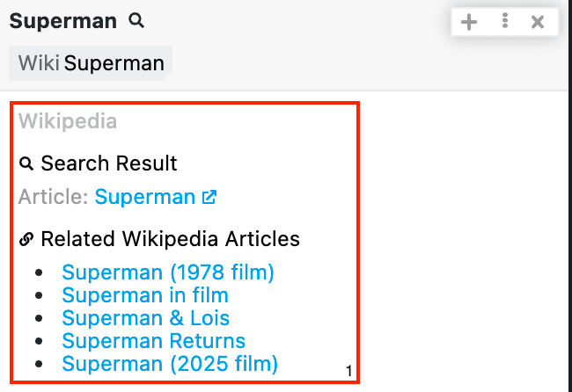Click the magnifier icon beside Search Result
This screenshot has height=392, width=572.
pyautogui.click(x=26, y=163)
